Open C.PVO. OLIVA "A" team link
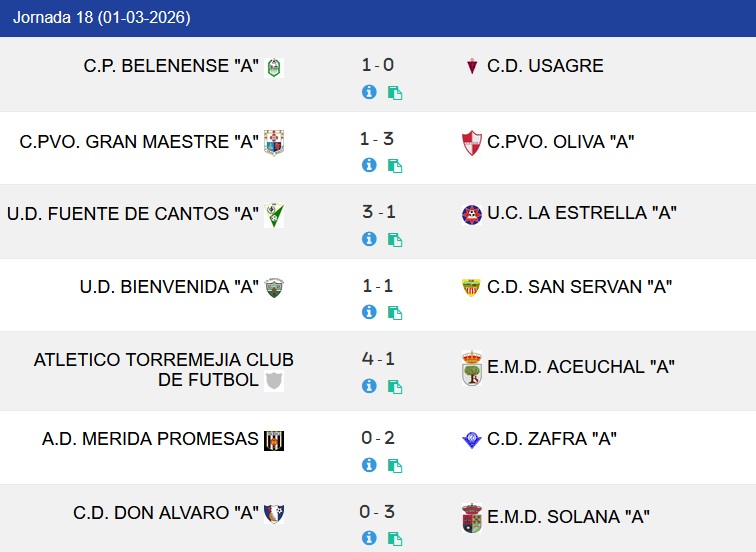Image resolution: width=756 pixels, height=552 pixels. pos(560,142)
